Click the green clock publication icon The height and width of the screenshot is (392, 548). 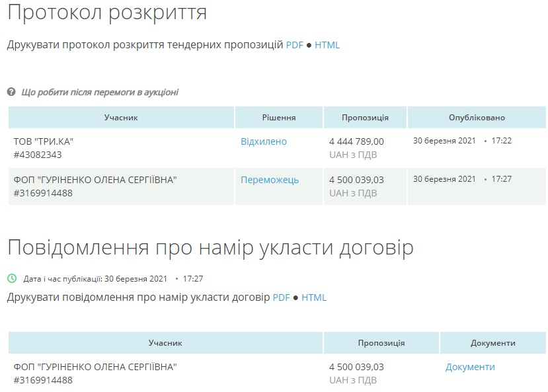pyautogui.click(x=12, y=278)
